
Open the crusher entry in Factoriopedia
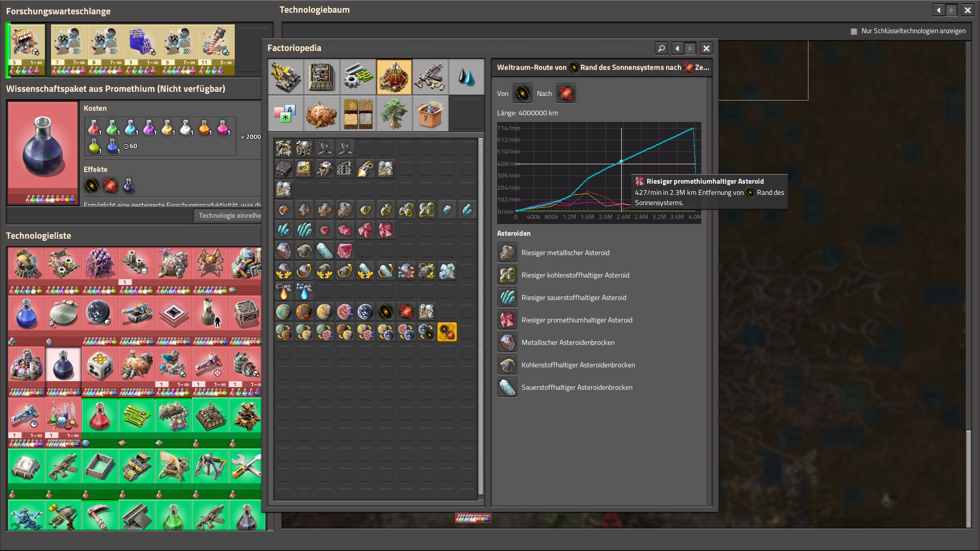pyautogui.click(x=345, y=169)
